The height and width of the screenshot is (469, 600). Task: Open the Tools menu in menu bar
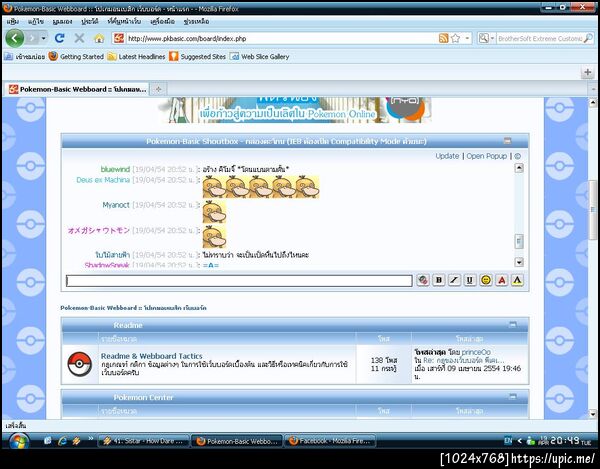click(162, 21)
